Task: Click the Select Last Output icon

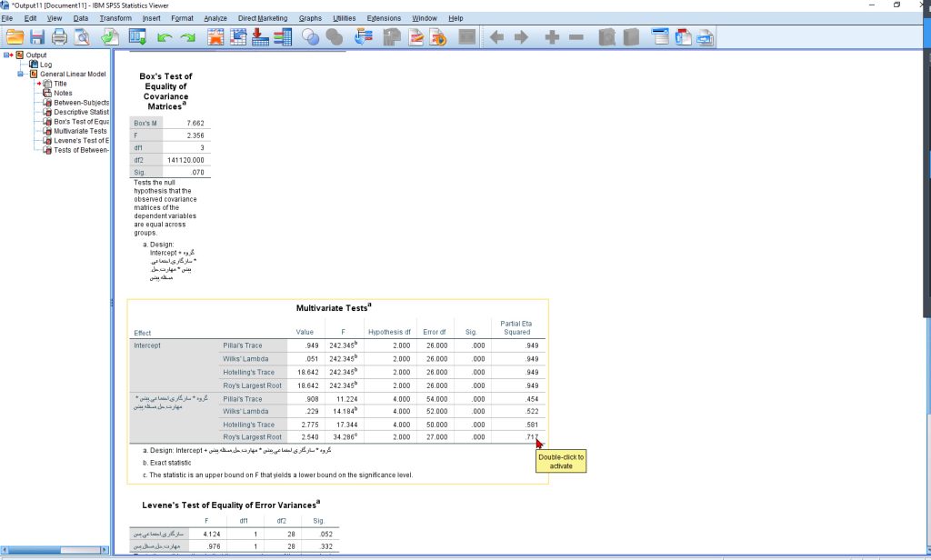Action: tap(363, 37)
